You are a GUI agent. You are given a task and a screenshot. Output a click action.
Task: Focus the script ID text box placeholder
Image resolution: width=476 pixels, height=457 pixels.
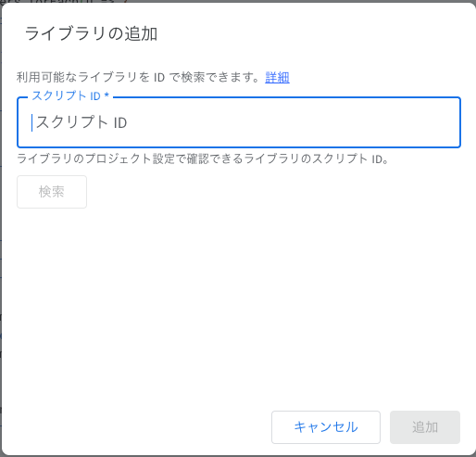coord(81,122)
